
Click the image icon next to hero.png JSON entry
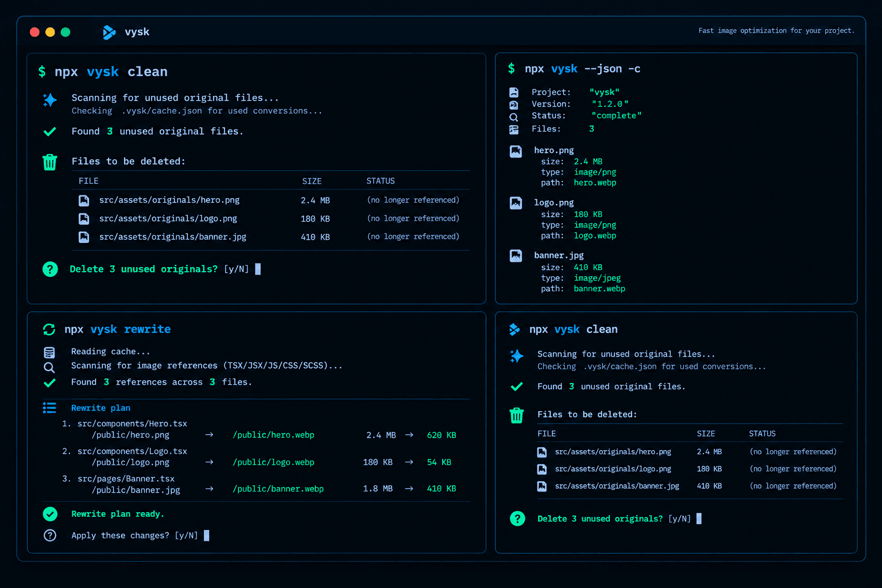[x=516, y=152]
